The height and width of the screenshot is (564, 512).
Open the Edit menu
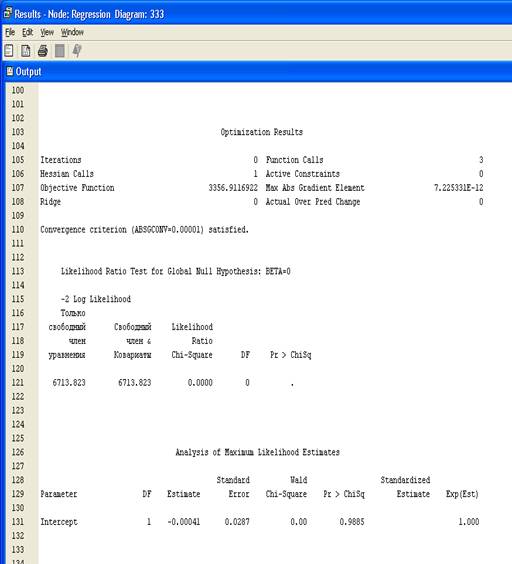click(x=27, y=32)
